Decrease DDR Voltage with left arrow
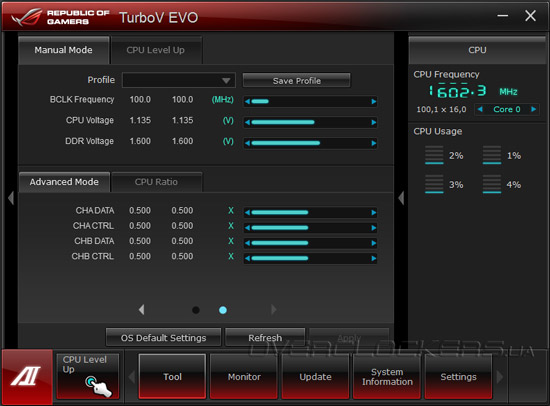 point(248,143)
